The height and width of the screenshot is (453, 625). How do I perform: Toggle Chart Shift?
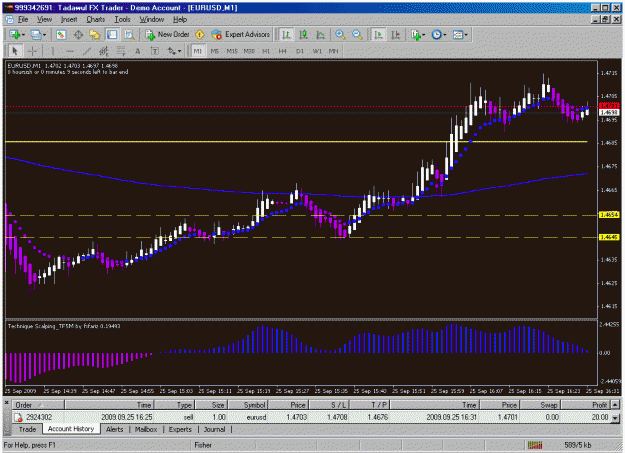[x=395, y=35]
